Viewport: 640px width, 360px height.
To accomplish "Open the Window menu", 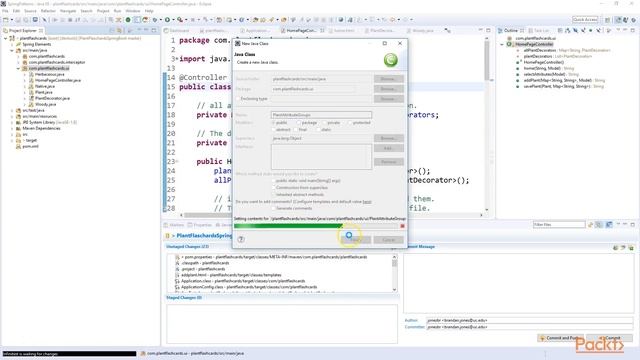I will click(133, 11).
